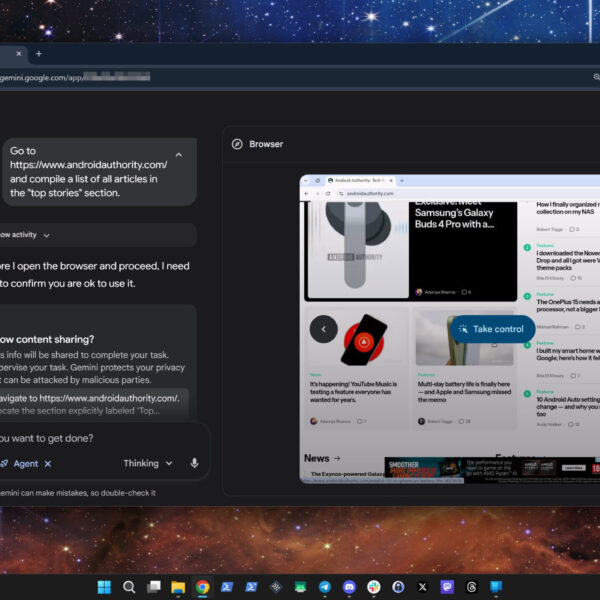Click the YouTube Music phone thumbnail
This screenshot has height=600, width=600.
tap(364, 340)
